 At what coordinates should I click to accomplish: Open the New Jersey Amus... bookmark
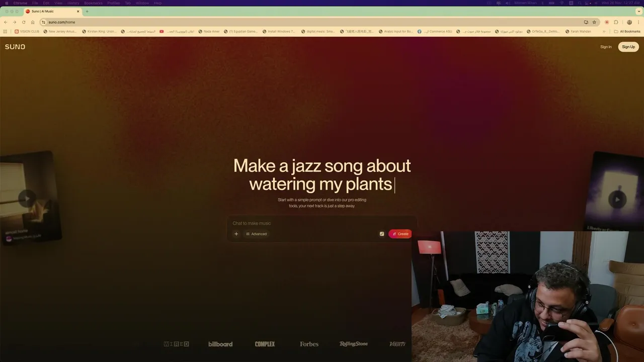[60, 31]
